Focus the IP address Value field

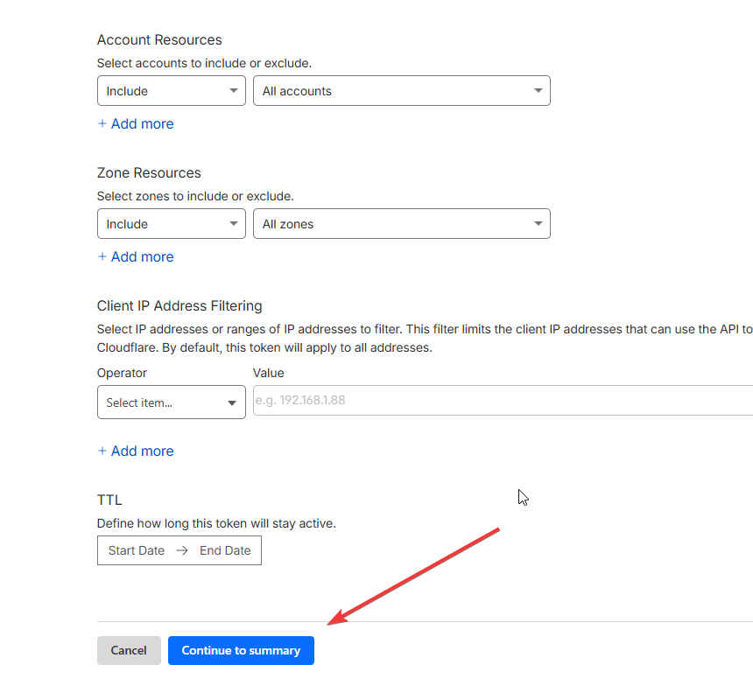click(499, 401)
